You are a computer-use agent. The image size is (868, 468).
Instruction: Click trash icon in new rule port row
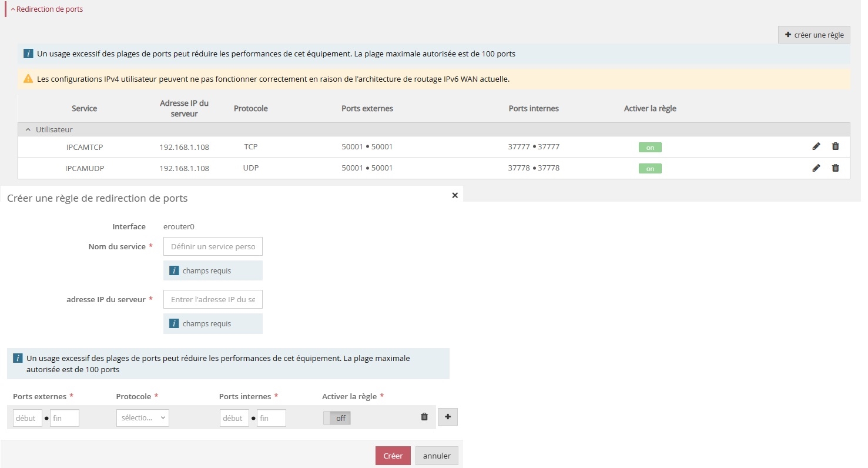424,417
